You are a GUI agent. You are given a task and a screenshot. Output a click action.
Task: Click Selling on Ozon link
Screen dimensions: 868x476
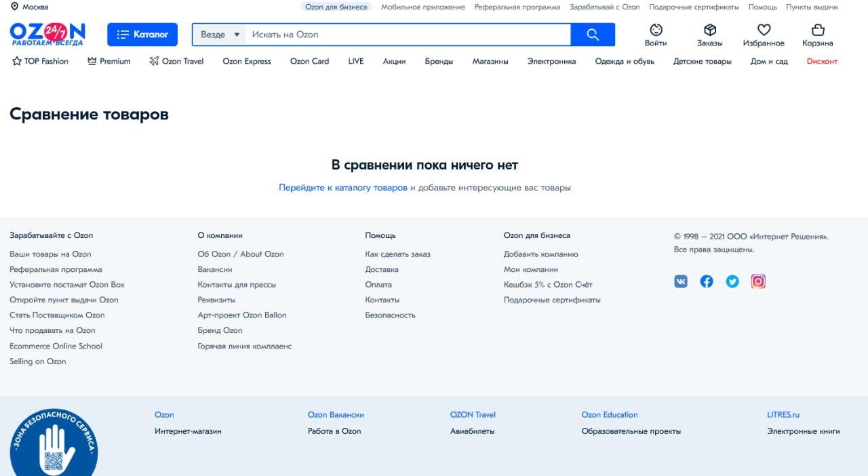[x=38, y=361]
